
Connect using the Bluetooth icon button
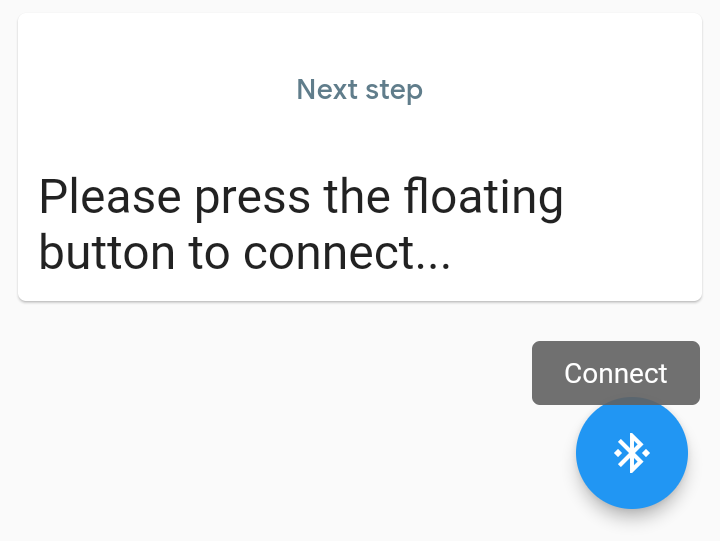pyautogui.click(x=632, y=453)
